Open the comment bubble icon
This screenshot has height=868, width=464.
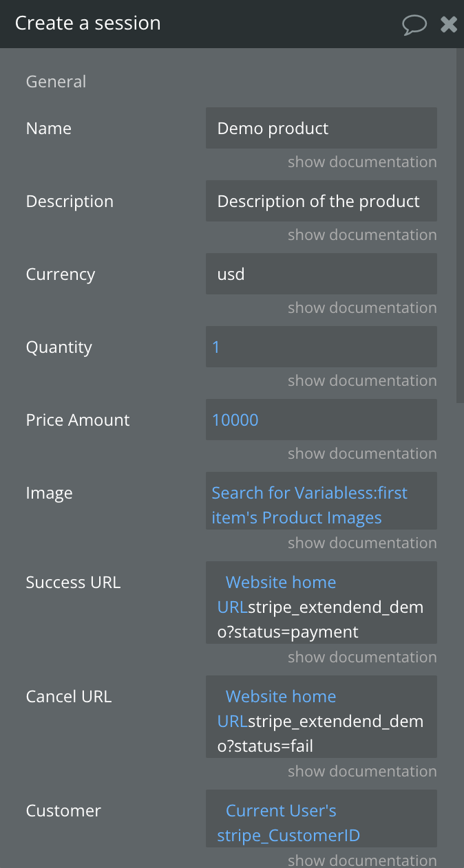[414, 25]
